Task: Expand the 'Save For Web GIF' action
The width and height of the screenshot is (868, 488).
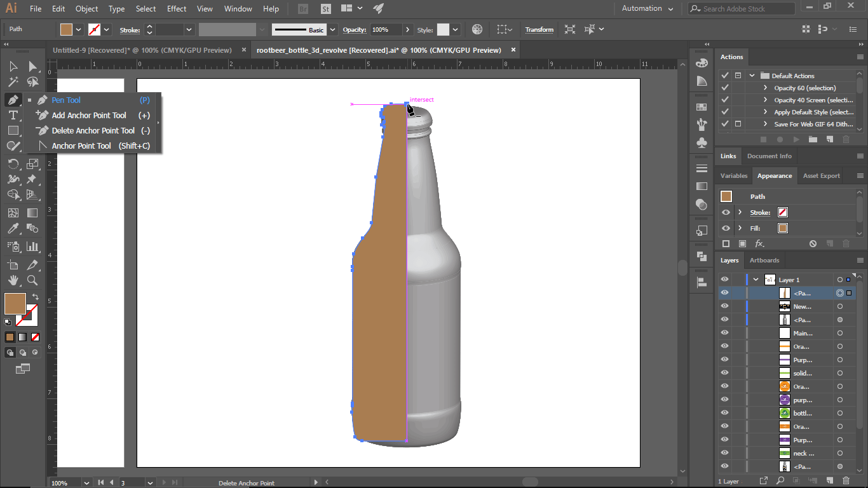Action: point(765,124)
